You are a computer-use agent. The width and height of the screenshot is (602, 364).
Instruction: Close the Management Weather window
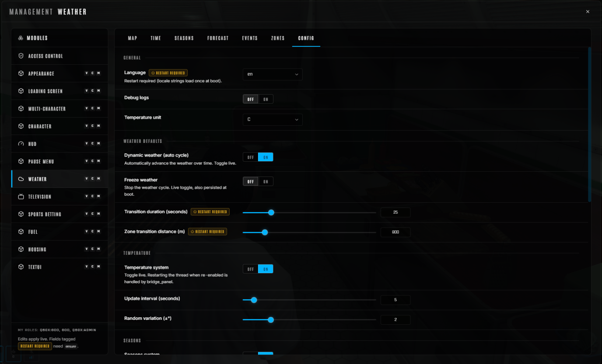click(588, 12)
